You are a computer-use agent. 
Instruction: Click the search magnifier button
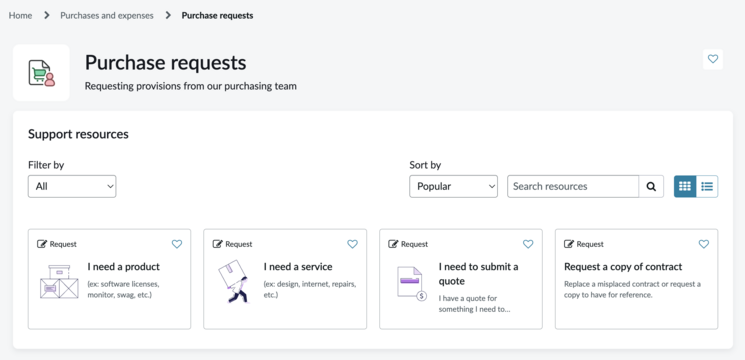point(651,186)
